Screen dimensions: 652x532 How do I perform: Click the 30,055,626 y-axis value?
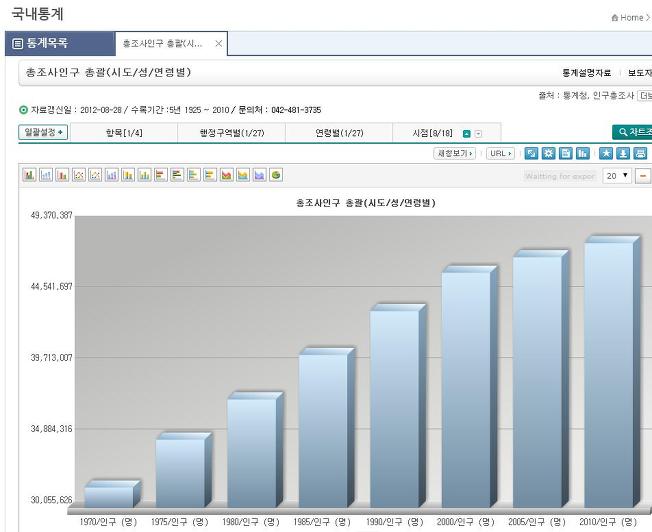coord(51,500)
